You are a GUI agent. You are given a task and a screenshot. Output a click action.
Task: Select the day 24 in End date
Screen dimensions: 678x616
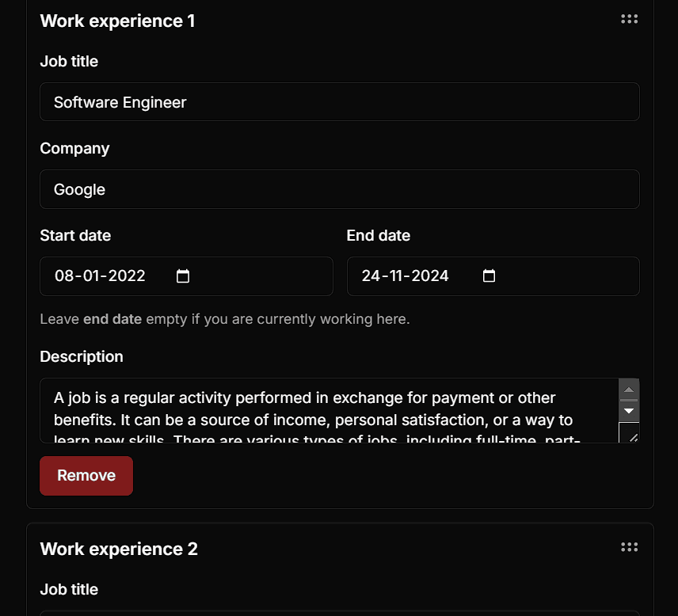pos(371,276)
